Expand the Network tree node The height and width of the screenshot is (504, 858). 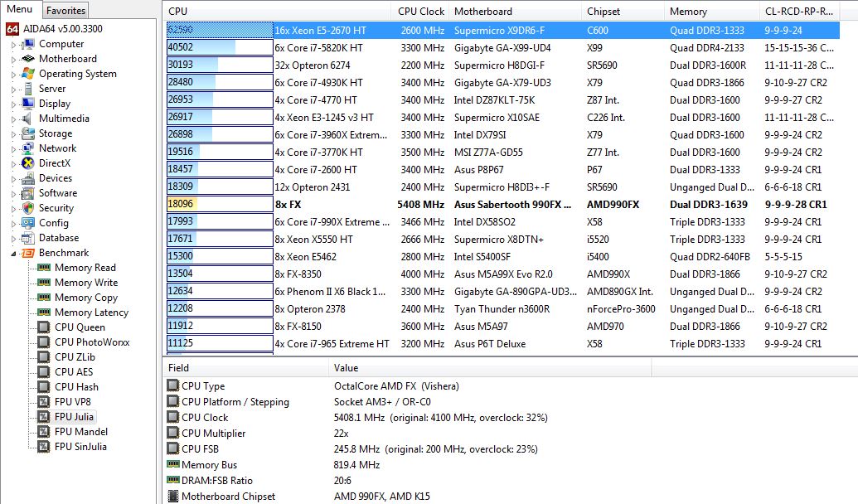click(14, 149)
